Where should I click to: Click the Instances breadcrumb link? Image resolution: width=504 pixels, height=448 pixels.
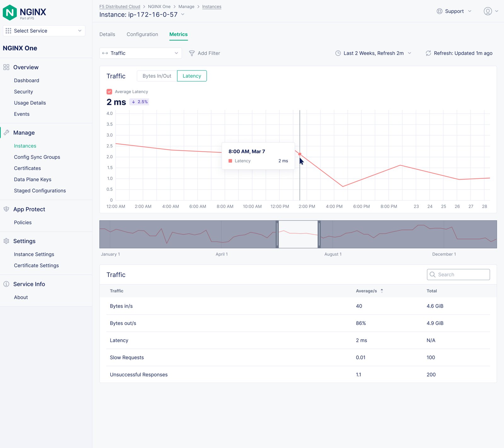[212, 7]
